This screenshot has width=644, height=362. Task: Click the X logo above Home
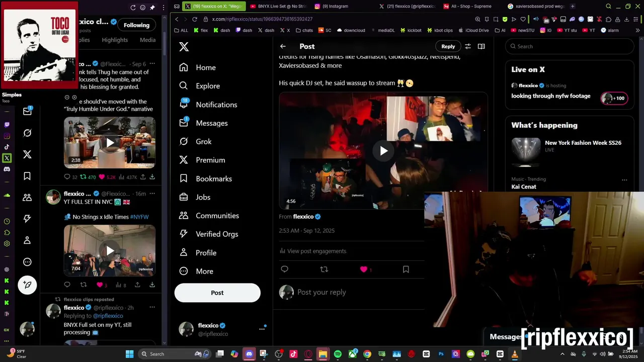(x=184, y=47)
